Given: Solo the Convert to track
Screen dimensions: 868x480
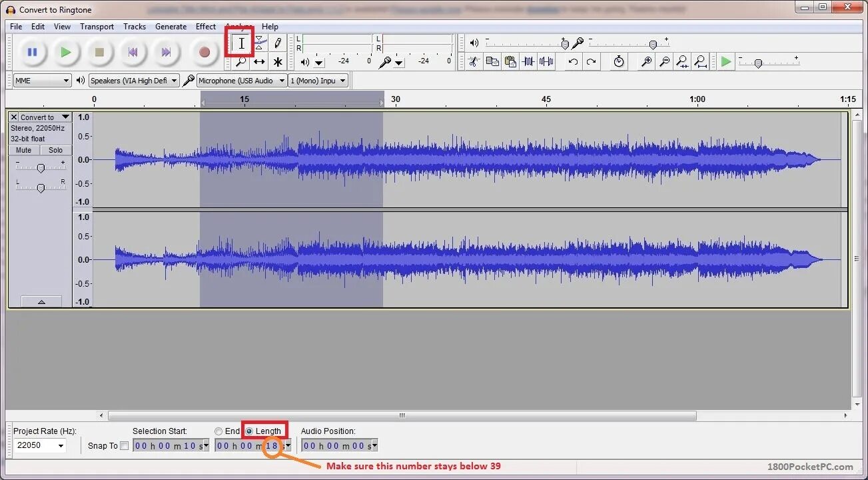Looking at the screenshot, I should click(x=56, y=150).
